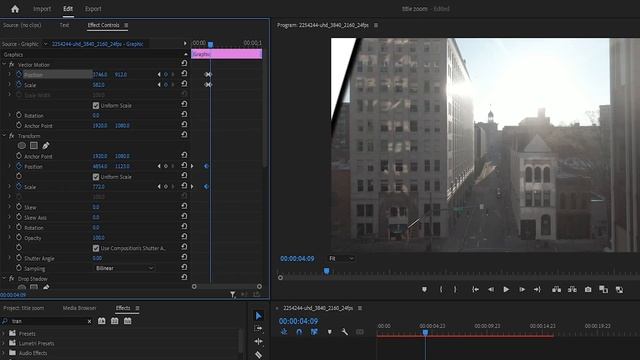Open the Effect Controls panel menu
Viewport: 640px width, 360px height.
click(126, 25)
